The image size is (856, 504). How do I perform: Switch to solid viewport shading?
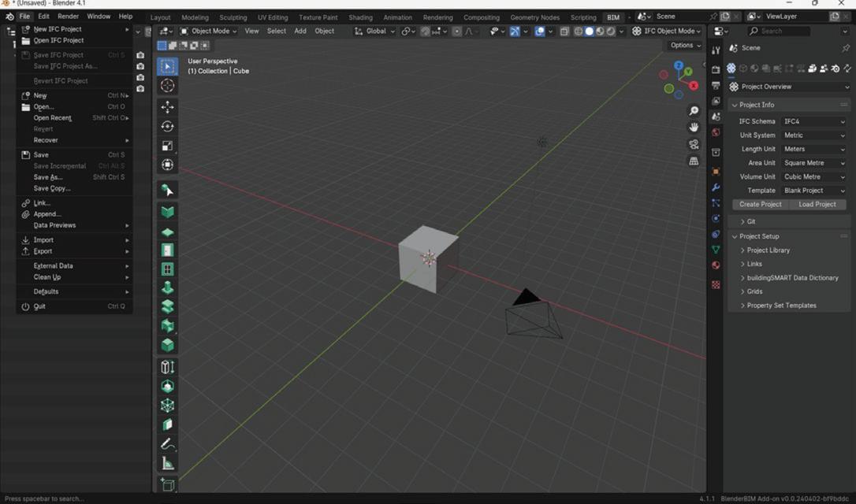pos(589,31)
